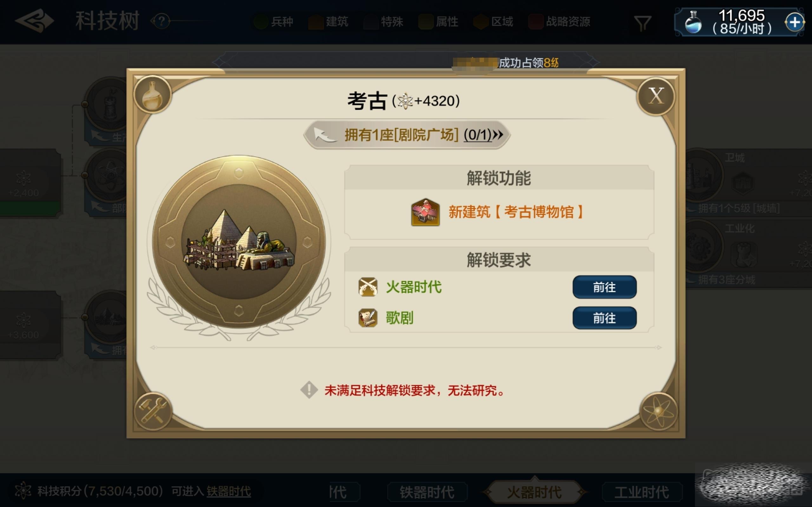This screenshot has width=812, height=507.
Task: Toggle the 建筑 category filter
Action: (329, 22)
